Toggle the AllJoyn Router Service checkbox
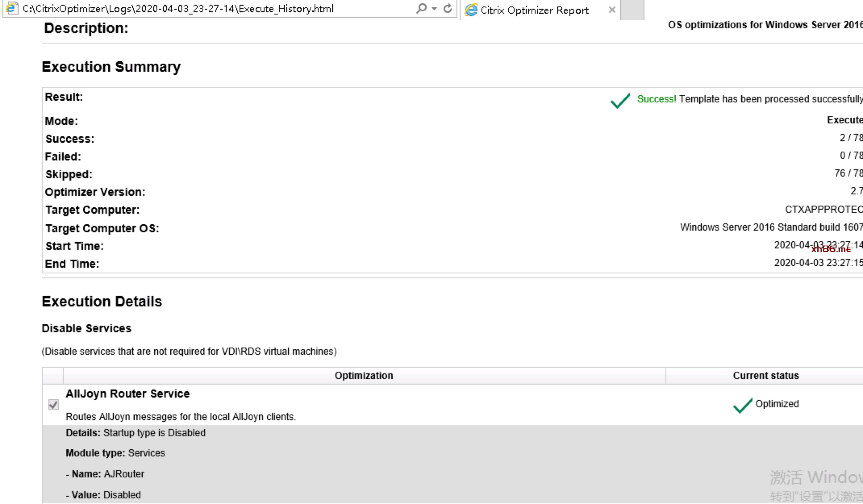The image size is (863, 504). pos(53,404)
